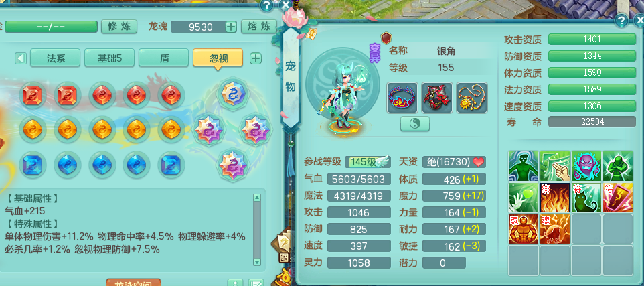Switch to the 法系 preset tab
Image resolution: width=644 pixels, height=286 pixels.
(56, 58)
